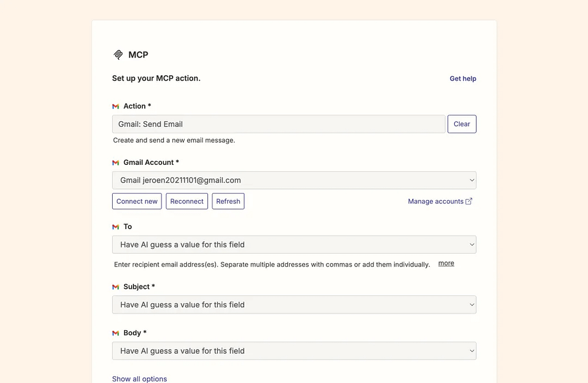Click the Gmail icon beside Gmail Account

click(x=116, y=163)
